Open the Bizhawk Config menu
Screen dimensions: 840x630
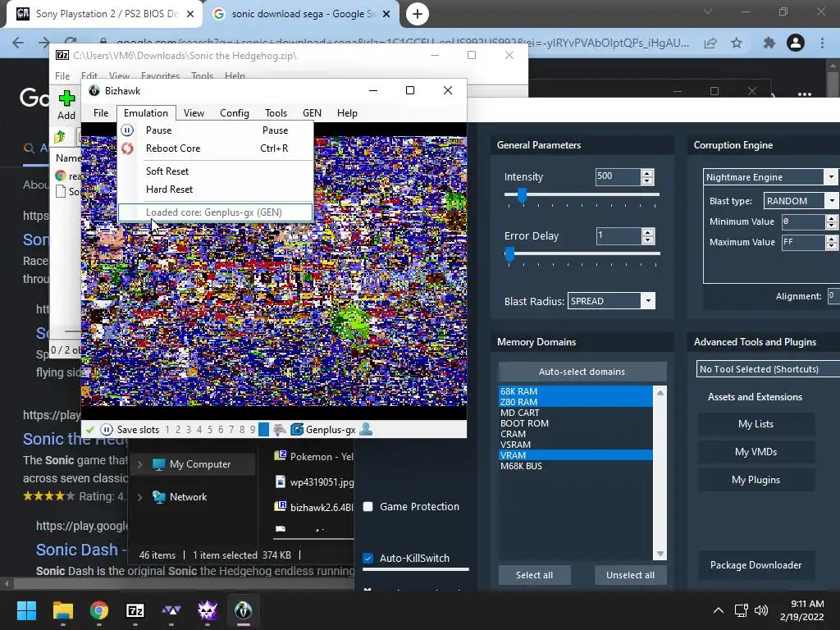234,113
